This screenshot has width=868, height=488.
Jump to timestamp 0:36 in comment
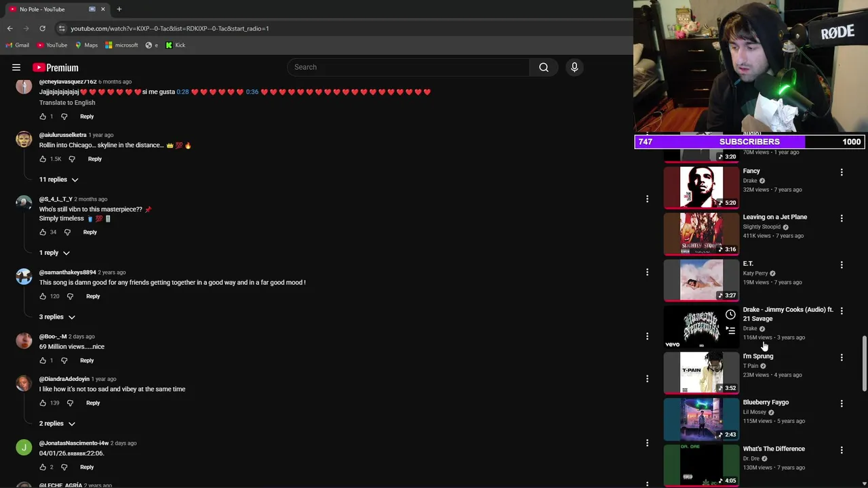click(x=252, y=92)
